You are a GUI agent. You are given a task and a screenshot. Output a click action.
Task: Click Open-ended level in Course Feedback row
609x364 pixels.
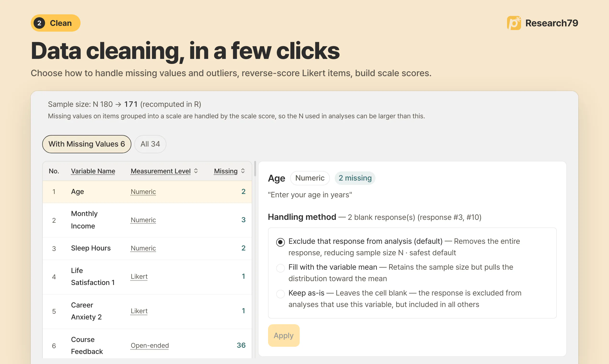(150, 345)
